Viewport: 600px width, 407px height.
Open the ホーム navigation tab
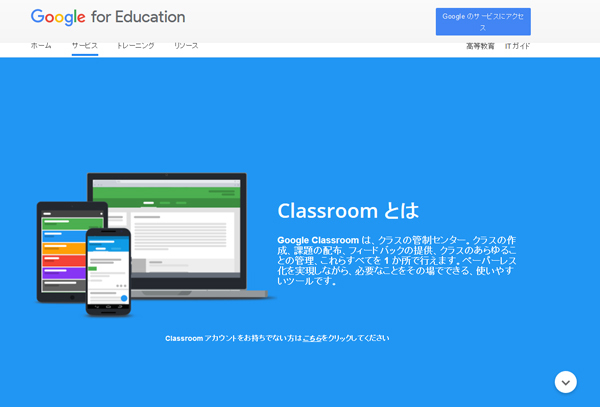(41, 46)
